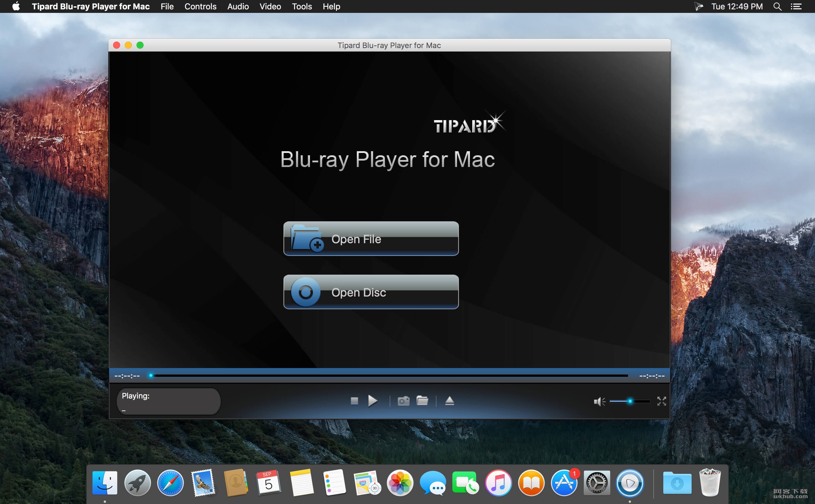
Task: Open Launchpad rocket icon in Dock
Action: click(137, 483)
